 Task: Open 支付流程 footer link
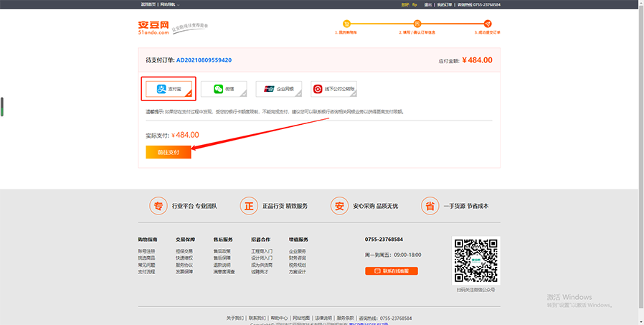click(x=146, y=272)
